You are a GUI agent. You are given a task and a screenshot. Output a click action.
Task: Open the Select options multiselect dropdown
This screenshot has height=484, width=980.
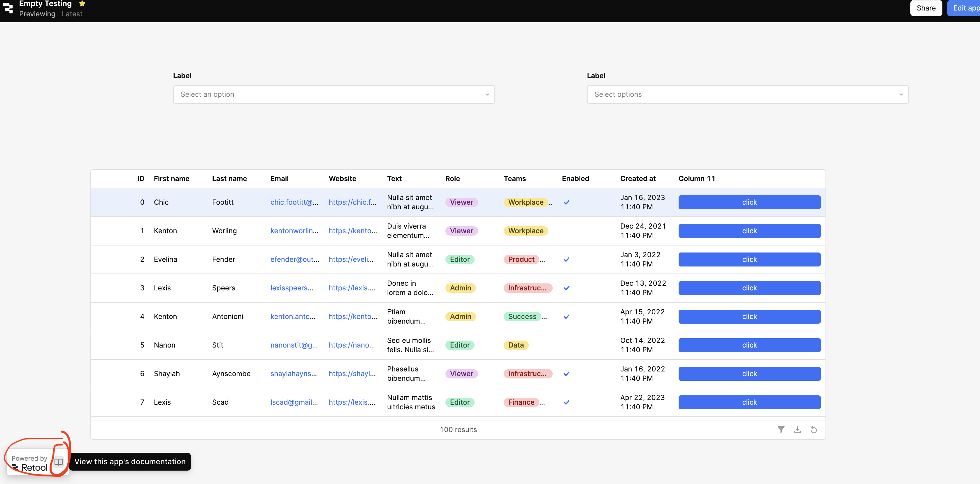click(747, 94)
